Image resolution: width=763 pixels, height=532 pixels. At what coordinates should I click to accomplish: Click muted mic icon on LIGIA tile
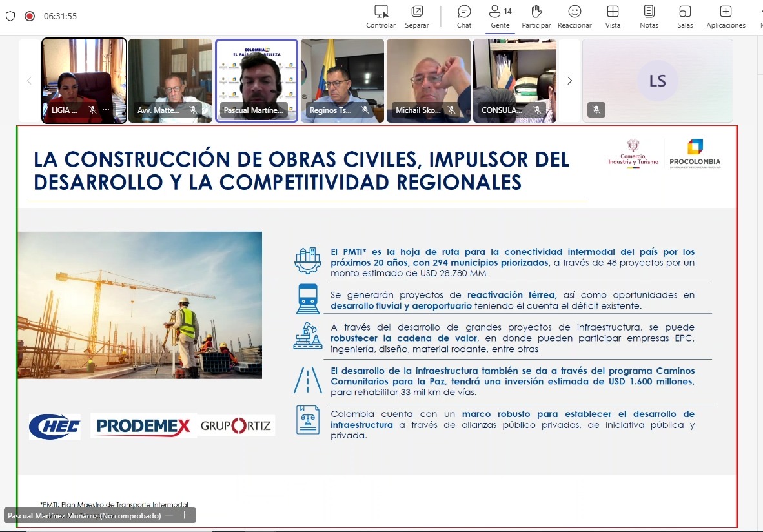coord(92,110)
